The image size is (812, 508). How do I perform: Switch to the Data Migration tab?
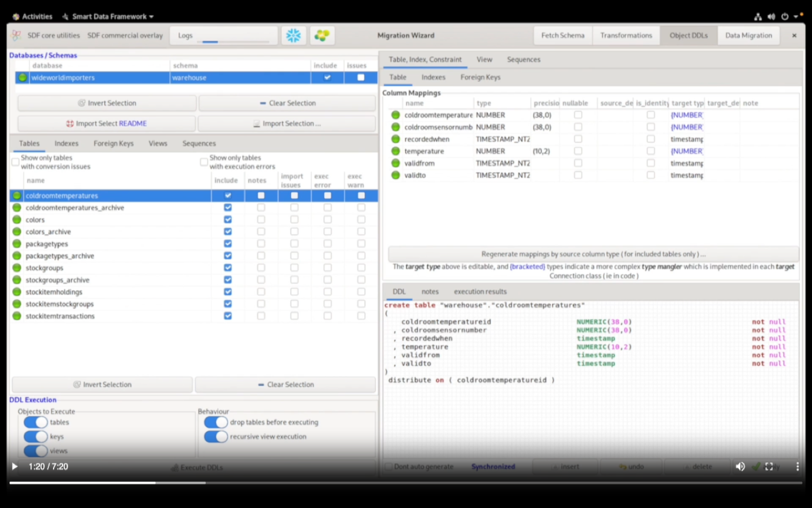pyautogui.click(x=748, y=35)
